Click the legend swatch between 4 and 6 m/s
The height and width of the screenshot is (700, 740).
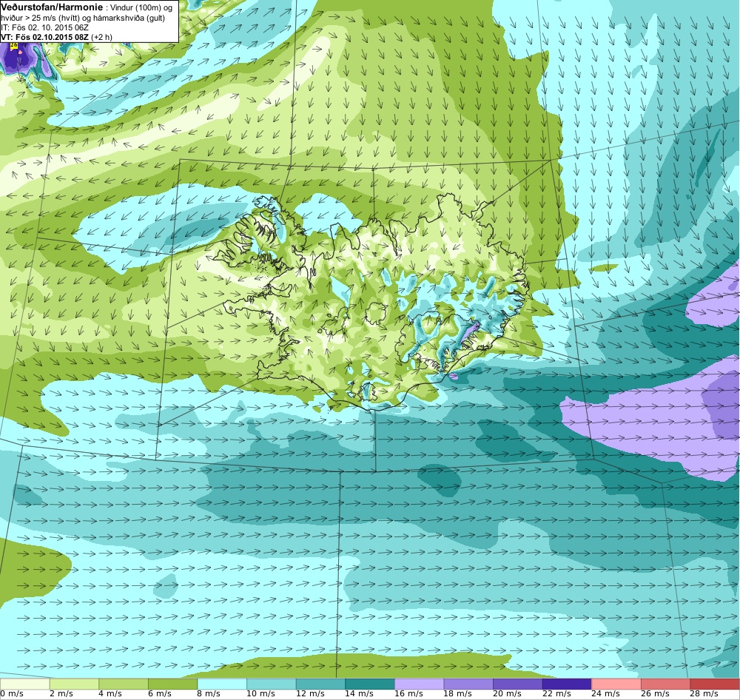(123, 684)
